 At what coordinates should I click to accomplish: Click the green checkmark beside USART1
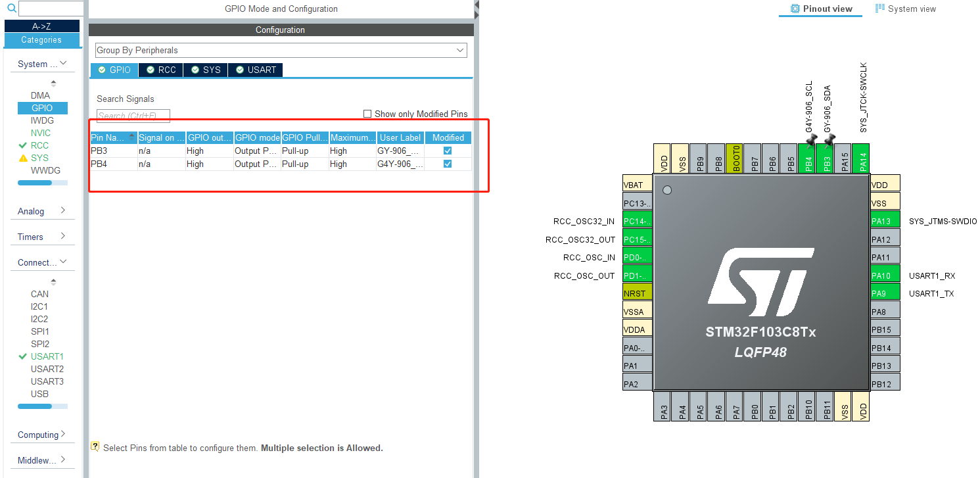coord(22,356)
